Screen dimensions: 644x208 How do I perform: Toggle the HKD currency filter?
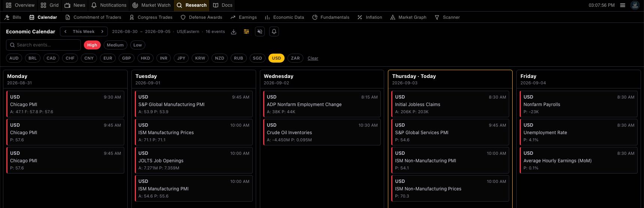pos(145,58)
